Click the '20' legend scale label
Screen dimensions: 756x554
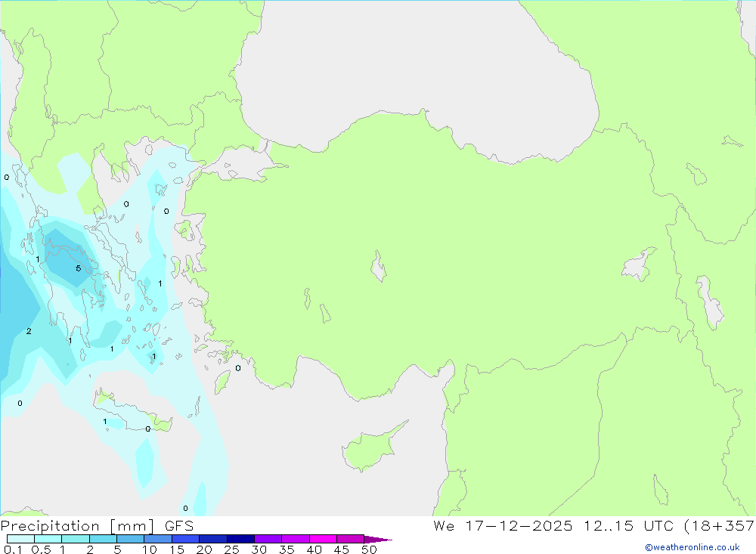click(204, 549)
